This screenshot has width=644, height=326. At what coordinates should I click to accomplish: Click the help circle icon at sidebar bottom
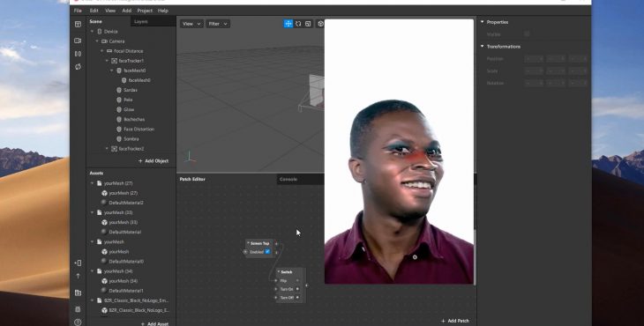click(78, 322)
